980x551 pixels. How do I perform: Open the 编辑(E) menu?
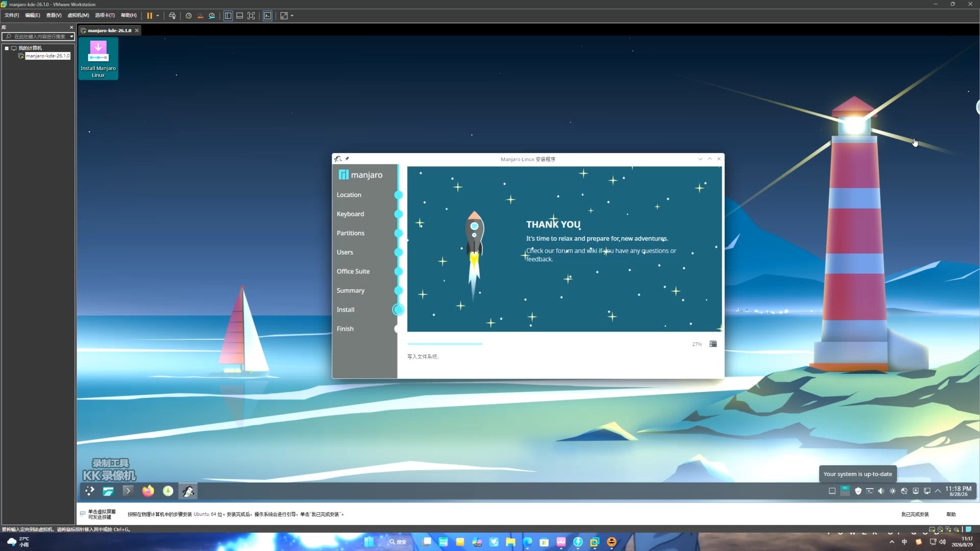click(x=33, y=15)
